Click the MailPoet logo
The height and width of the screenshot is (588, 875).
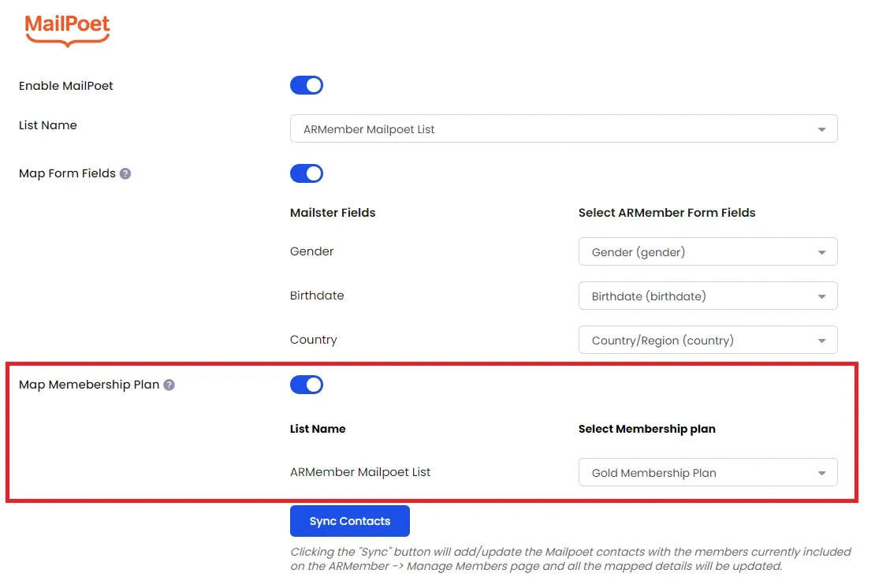point(67,30)
